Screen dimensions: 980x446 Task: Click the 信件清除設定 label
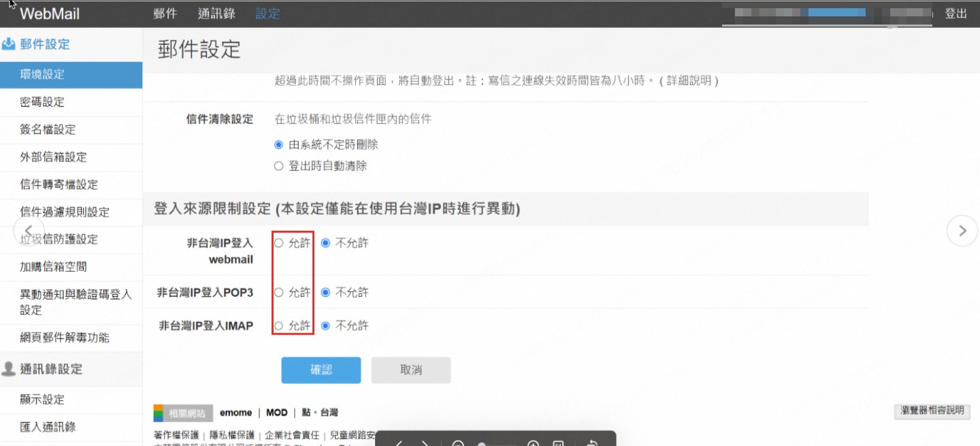[220, 119]
